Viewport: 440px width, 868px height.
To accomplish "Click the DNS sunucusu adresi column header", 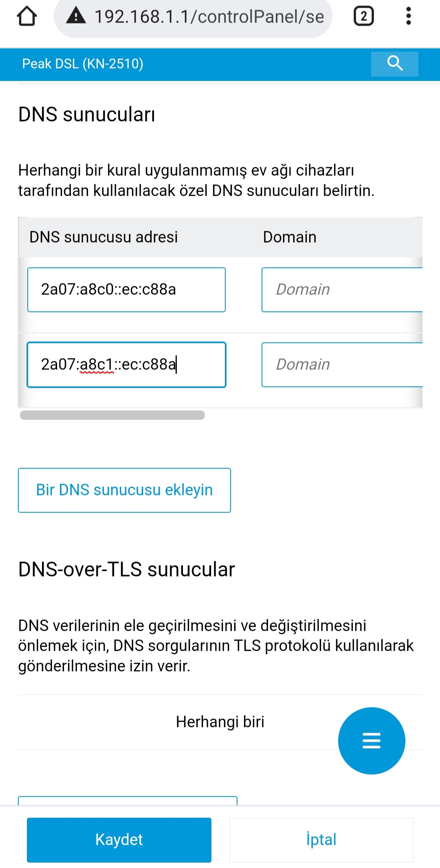I will [103, 237].
